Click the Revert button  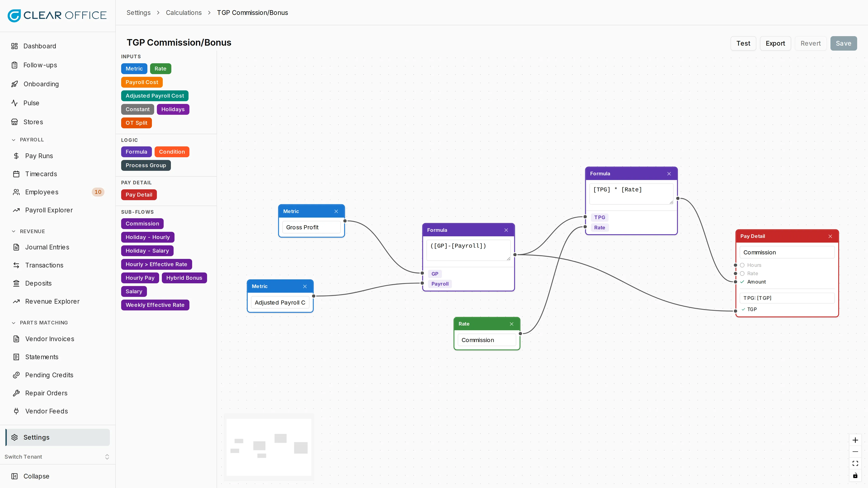(810, 43)
